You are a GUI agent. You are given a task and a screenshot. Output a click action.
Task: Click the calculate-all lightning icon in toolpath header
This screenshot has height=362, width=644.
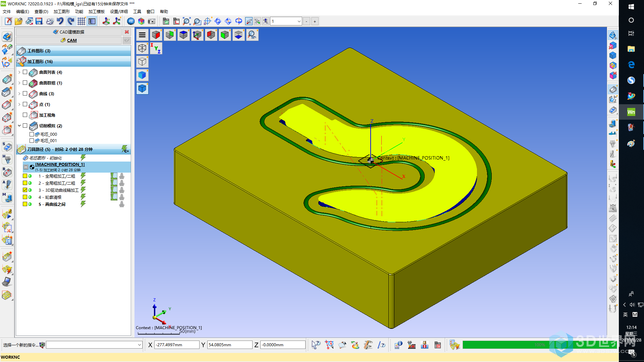click(x=125, y=149)
